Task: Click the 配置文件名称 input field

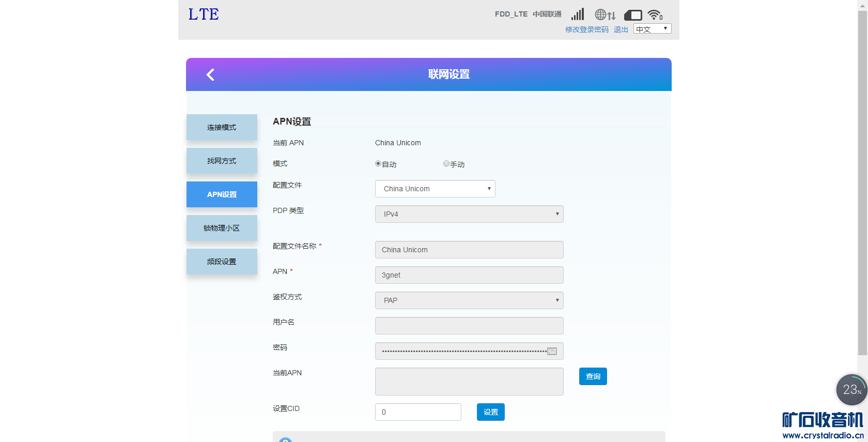Action: tap(469, 250)
